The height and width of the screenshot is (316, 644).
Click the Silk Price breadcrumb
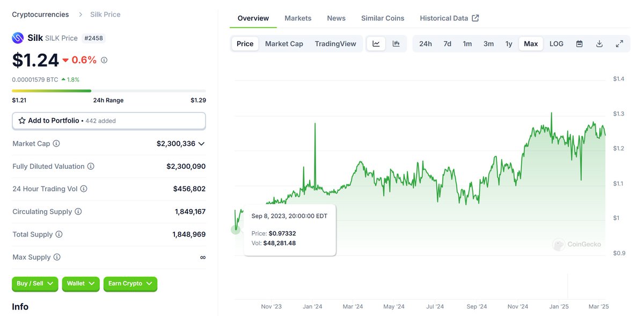pyautogui.click(x=105, y=15)
